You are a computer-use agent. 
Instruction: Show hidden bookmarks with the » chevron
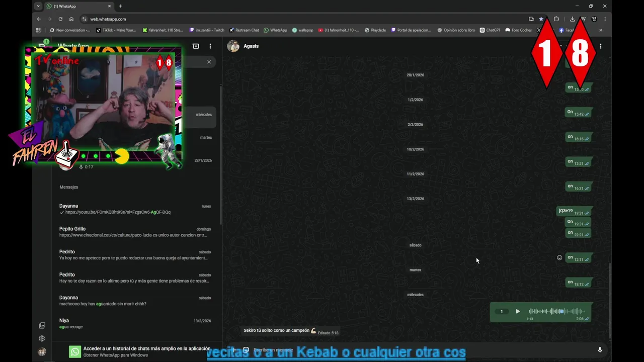[600, 30]
